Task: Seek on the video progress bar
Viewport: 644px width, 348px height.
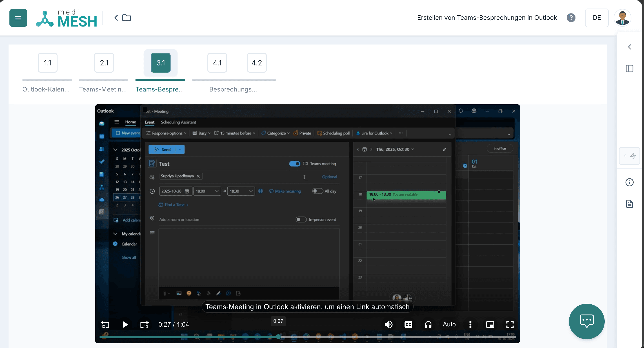Action: point(307,337)
